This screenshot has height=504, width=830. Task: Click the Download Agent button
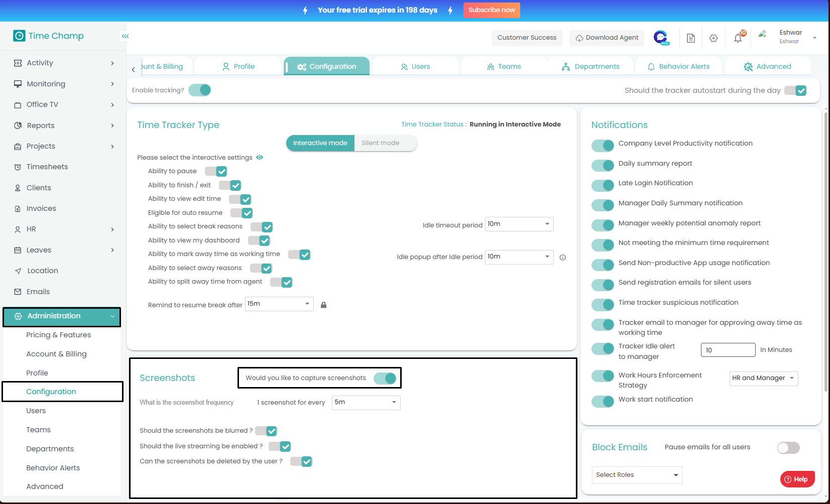coord(607,38)
